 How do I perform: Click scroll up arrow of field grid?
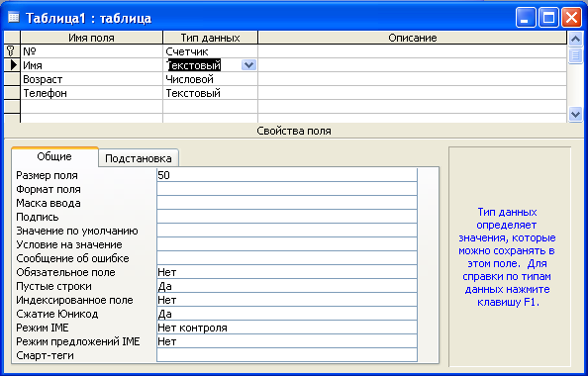575,39
